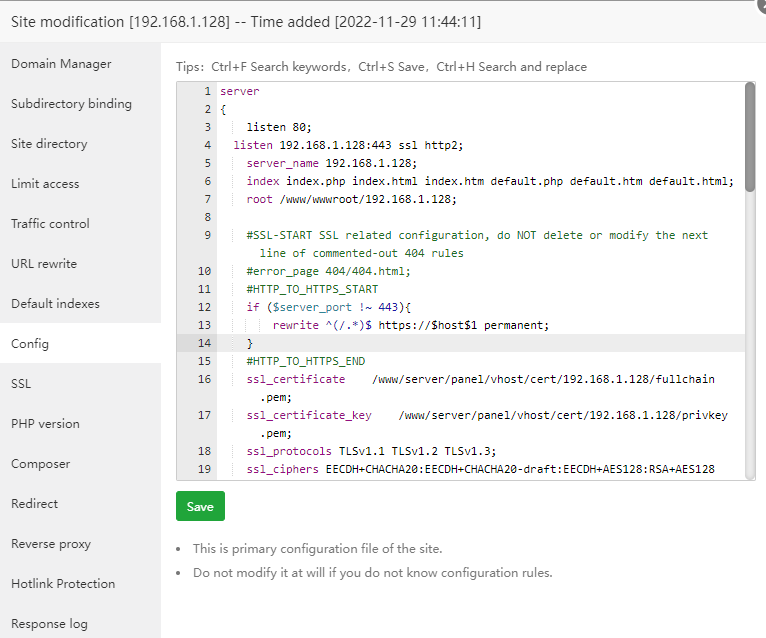Open the Limit access settings
The image size is (766, 638).
point(45,184)
